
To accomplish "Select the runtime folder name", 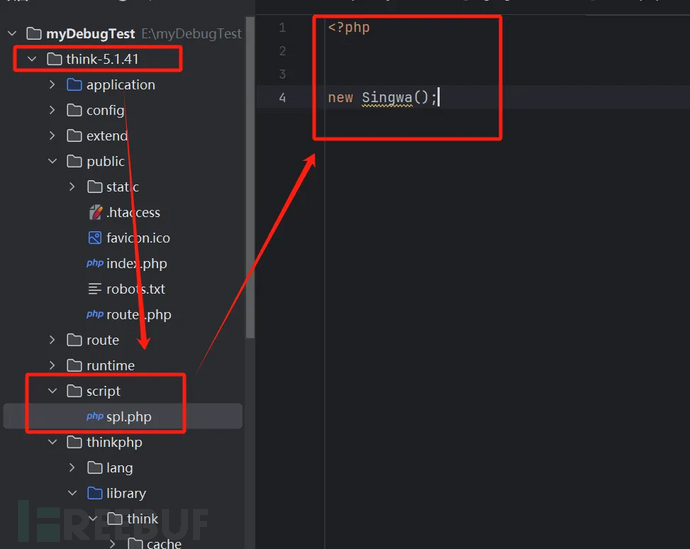I will 110,365.
